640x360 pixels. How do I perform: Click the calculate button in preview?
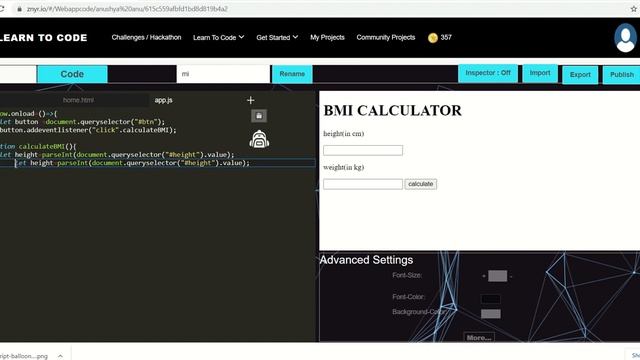point(420,184)
